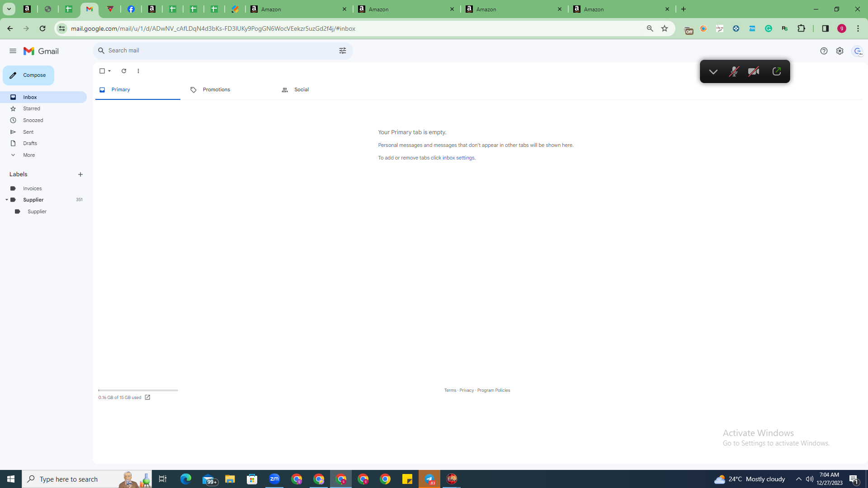Toggle the Chrome side panel icon
The width and height of the screenshot is (868, 488).
click(x=825, y=28)
